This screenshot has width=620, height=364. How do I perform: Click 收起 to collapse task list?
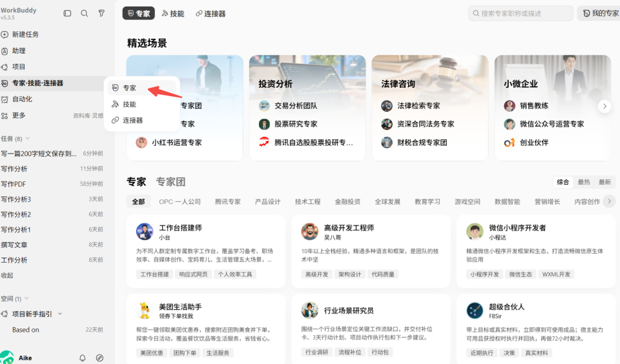point(6,276)
